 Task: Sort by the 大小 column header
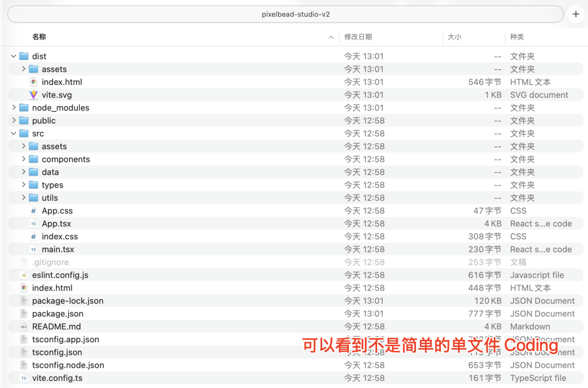coord(454,37)
